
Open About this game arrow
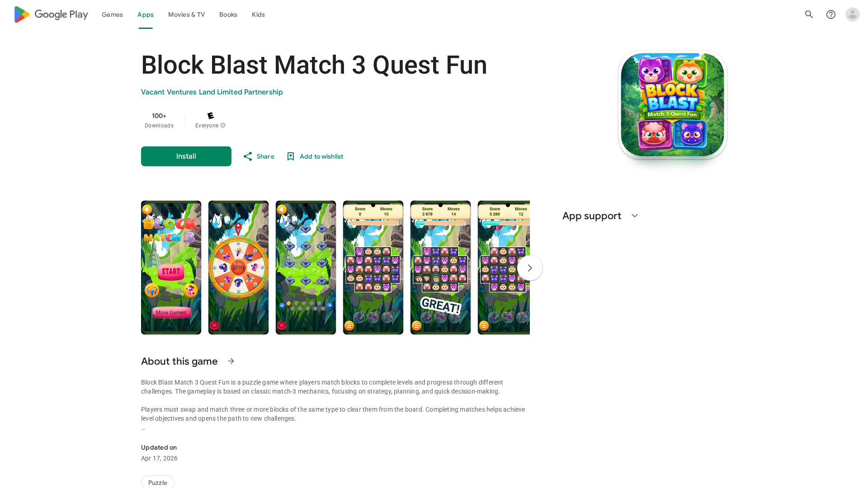[231, 361]
